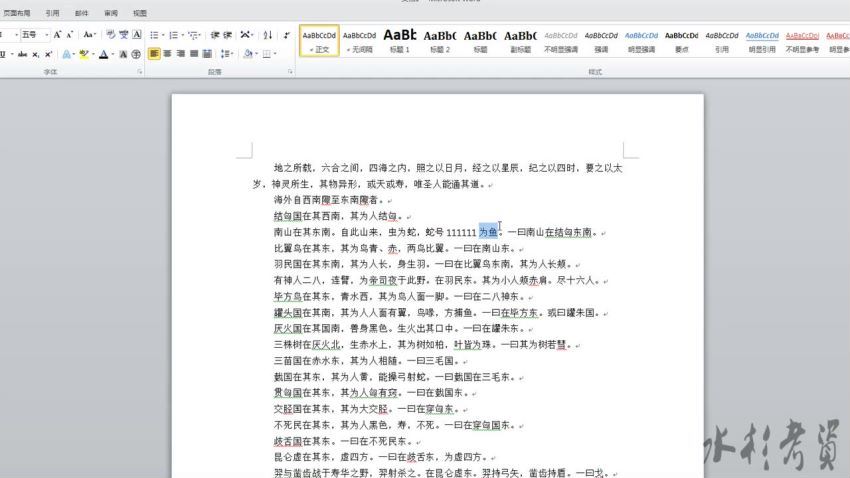Screen dimensions: 850x478
Task: Select align left button
Action: click(154, 54)
